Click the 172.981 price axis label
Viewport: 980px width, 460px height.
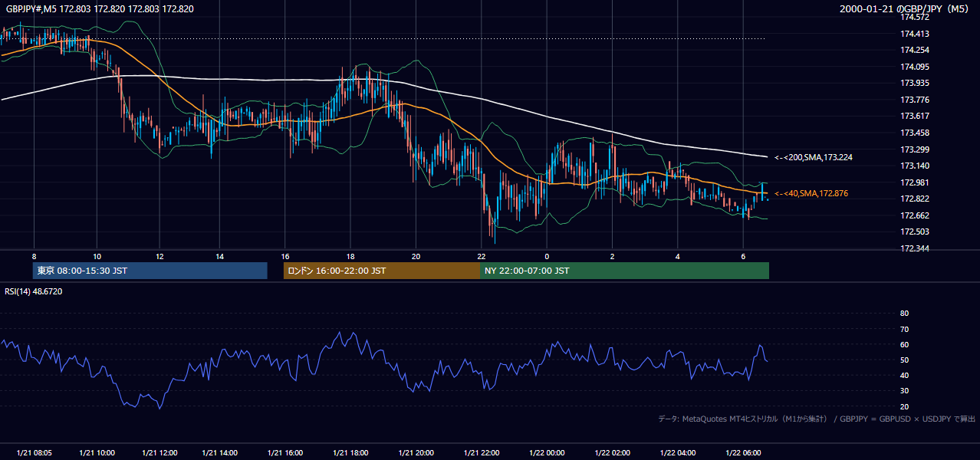pyautogui.click(x=915, y=182)
